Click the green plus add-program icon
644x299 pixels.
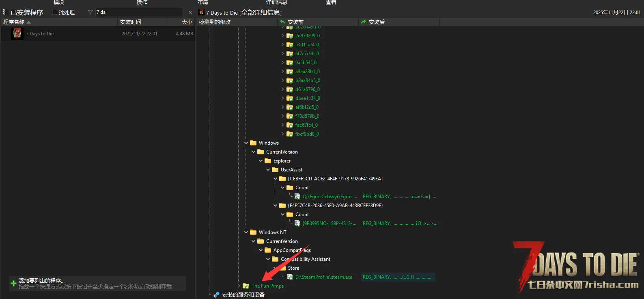pyautogui.click(x=13, y=284)
